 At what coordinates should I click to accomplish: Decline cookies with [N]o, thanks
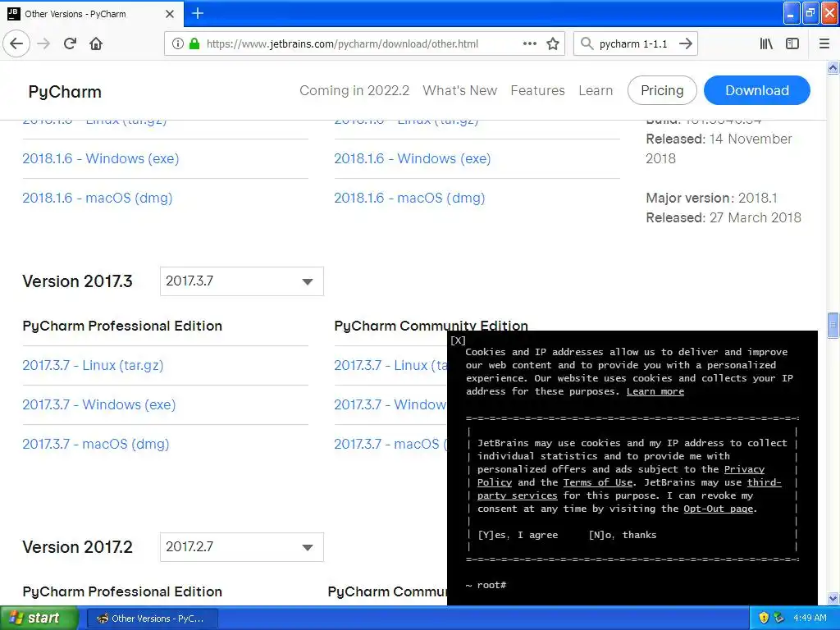click(623, 535)
